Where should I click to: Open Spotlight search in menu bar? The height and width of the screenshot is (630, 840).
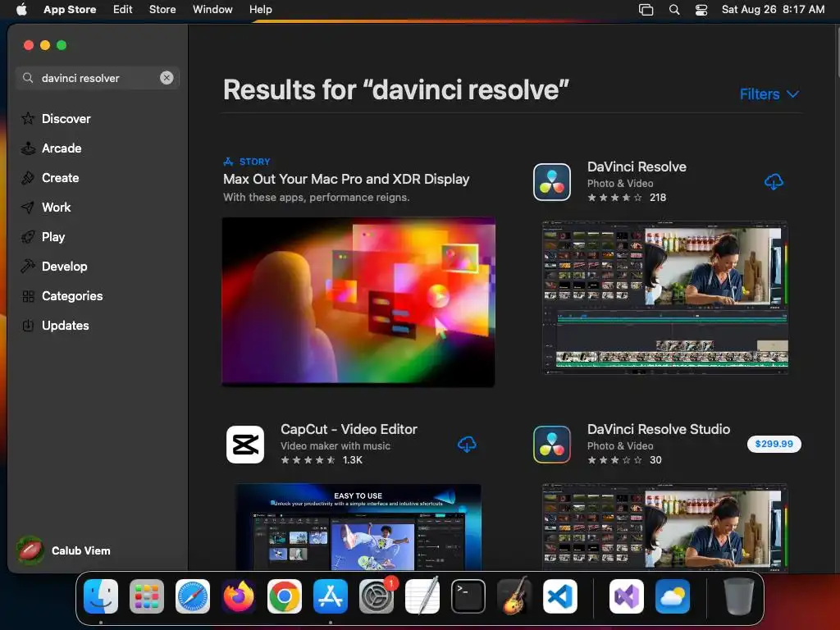pos(674,9)
